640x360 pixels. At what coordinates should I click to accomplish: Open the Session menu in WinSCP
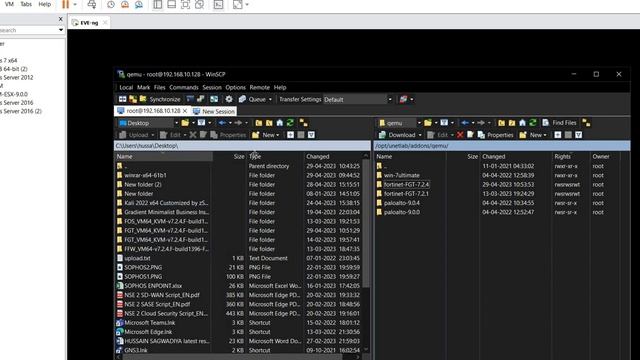coord(212,87)
